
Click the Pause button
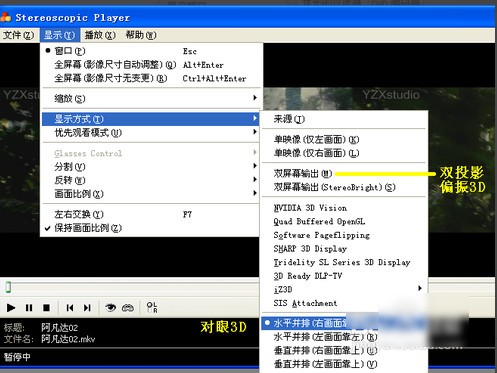pos(29,308)
